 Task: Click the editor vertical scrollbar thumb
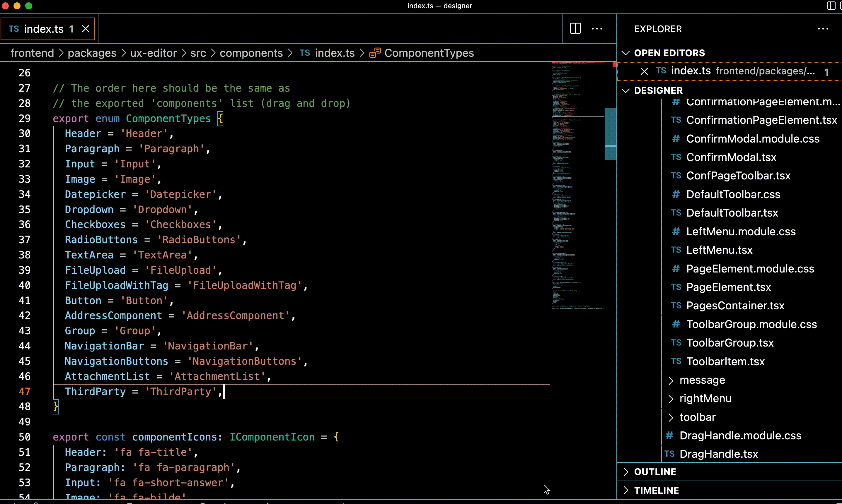[610, 134]
